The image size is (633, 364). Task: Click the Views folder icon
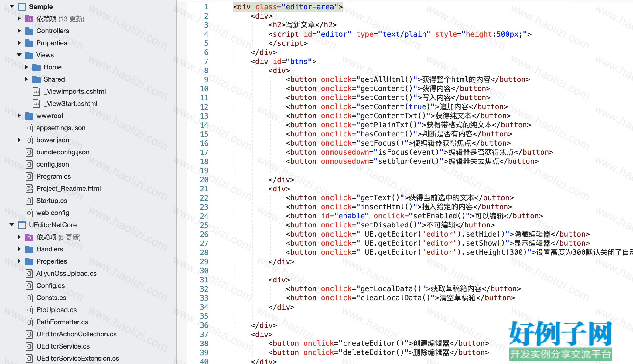click(x=29, y=55)
